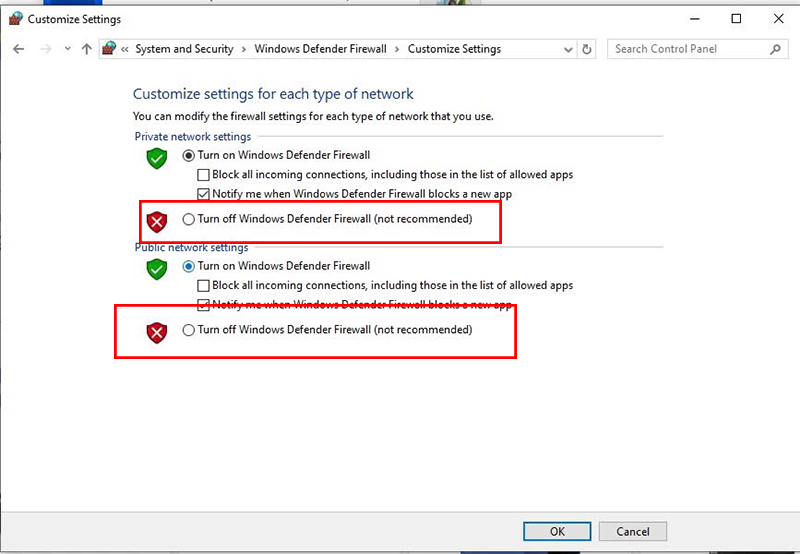Click 'Private network settings' heading

tap(193, 137)
